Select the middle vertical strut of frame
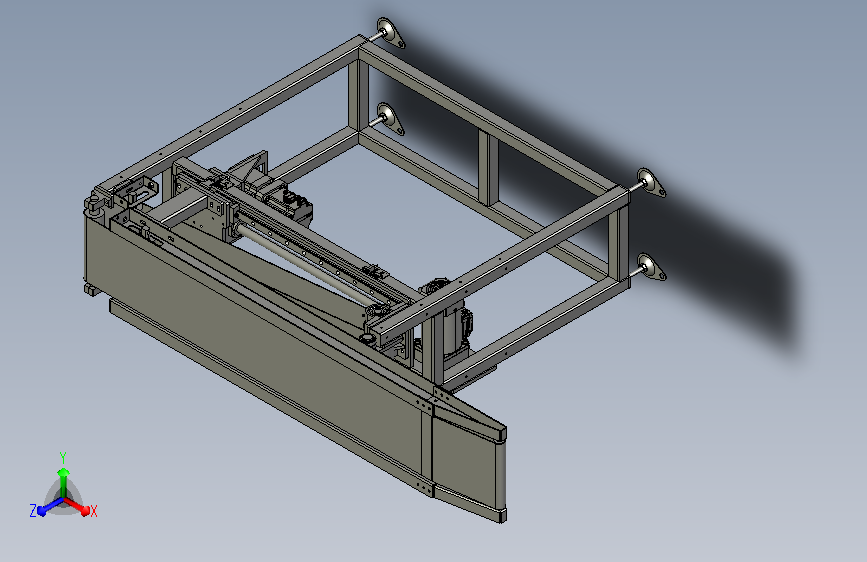 (x=488, y=168)
